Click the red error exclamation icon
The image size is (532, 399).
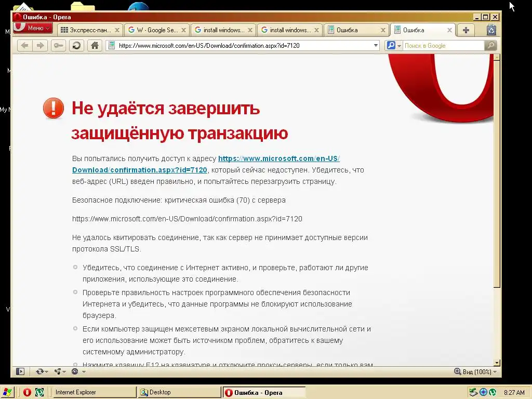[54, 108]
